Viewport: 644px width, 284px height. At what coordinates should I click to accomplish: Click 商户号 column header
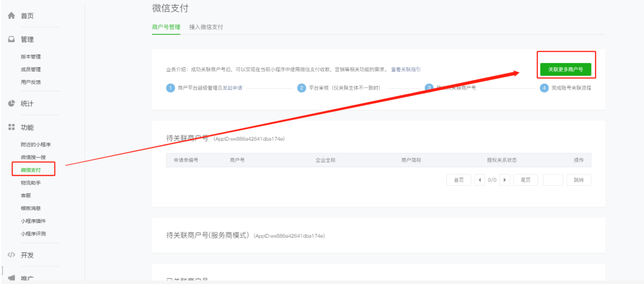click(237, 160)
